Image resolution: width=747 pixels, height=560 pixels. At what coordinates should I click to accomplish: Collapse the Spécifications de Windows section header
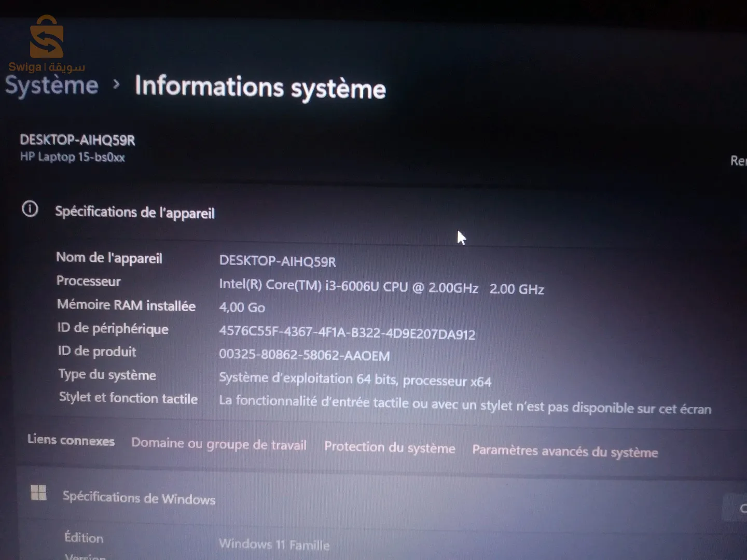(384, 499)
